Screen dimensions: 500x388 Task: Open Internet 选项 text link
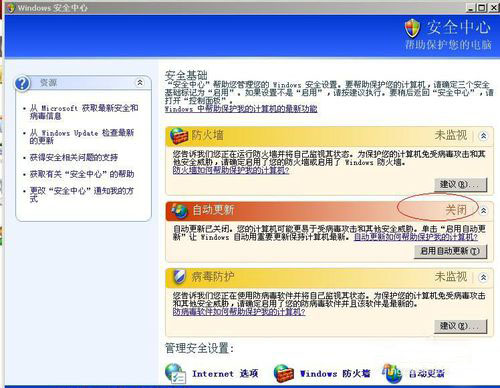pyautogui.click(x=225, y=374)
